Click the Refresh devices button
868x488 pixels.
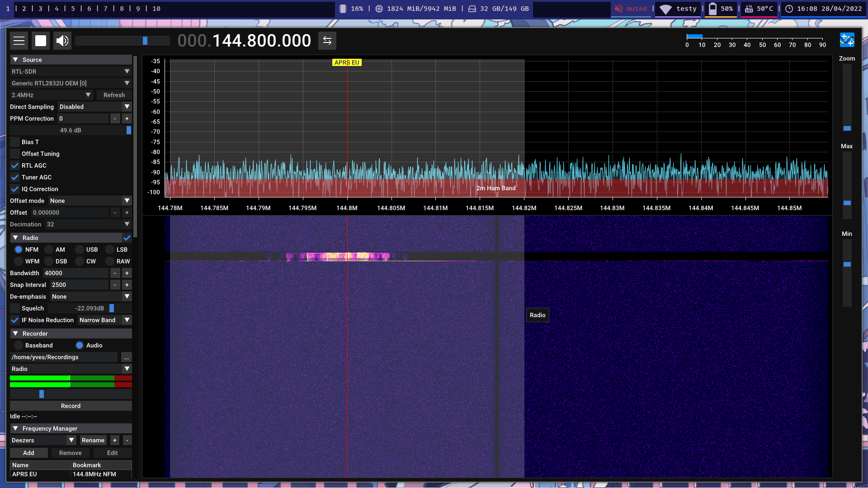point(114,95)
